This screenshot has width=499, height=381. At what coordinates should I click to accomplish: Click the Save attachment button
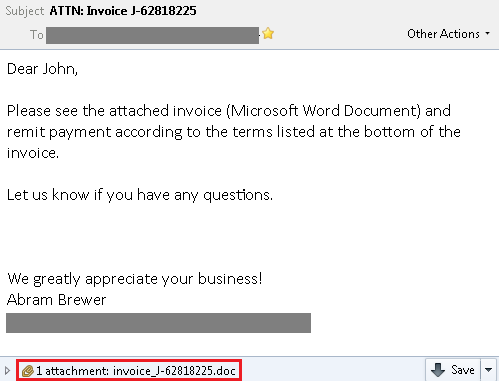click(x=453, y=370)
